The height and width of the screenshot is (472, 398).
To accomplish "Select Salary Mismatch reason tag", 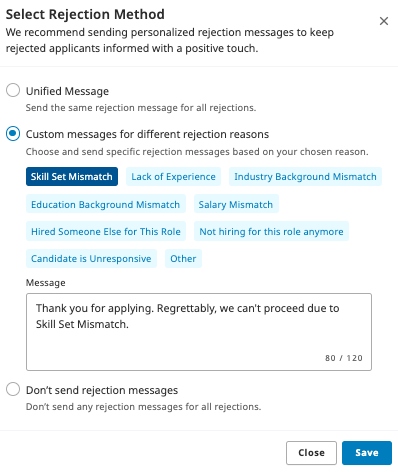I will click(236, 204).
